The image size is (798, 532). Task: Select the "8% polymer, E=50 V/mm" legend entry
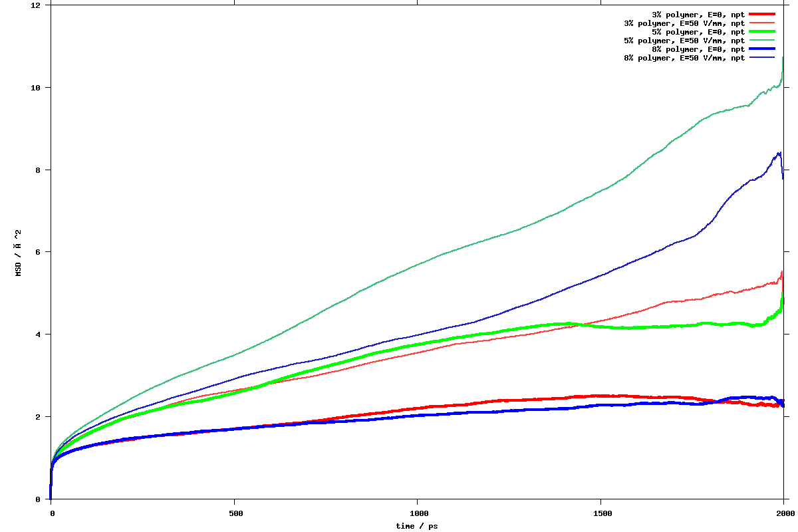(684, 58)
